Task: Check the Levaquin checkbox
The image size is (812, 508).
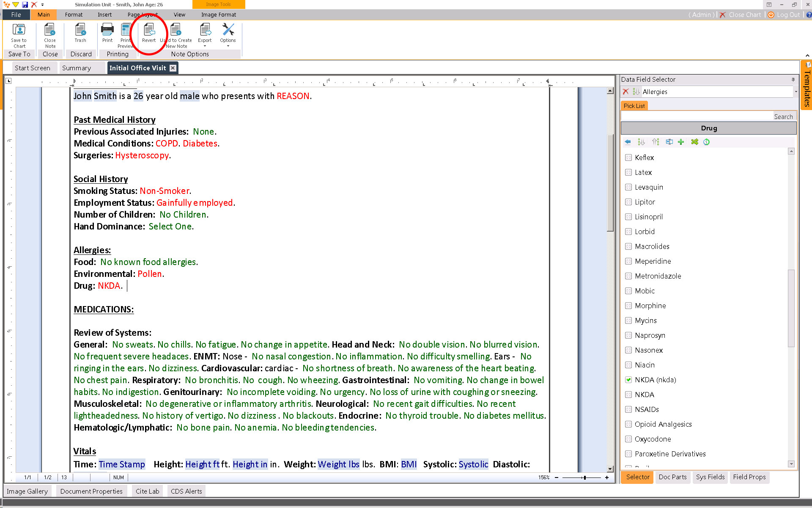Action: 628,187
